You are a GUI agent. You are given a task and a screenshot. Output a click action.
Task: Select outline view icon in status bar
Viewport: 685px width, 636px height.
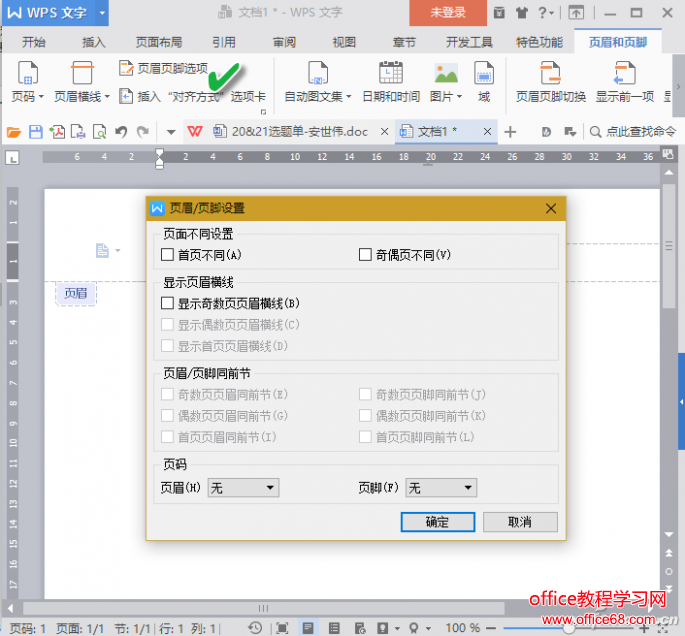click(x=334, y=628)
